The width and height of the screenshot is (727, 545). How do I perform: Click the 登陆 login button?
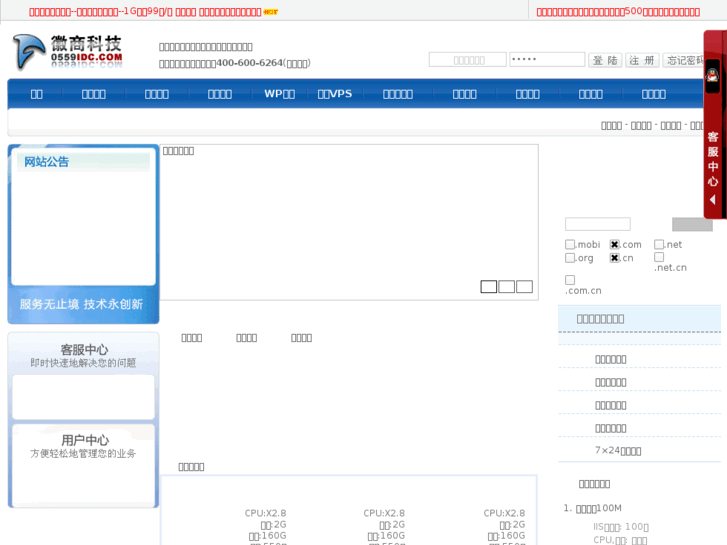605,60
